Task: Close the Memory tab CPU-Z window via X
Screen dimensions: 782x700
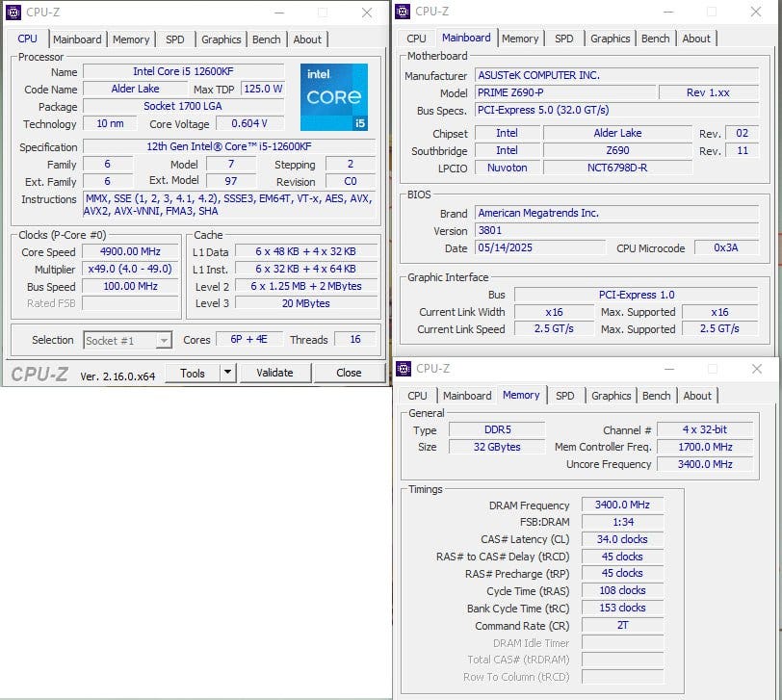Action: click(x=757, y=369)
